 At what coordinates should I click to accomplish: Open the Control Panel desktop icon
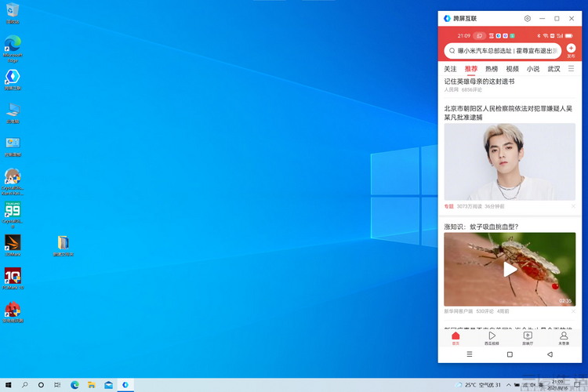coord(13,147)
